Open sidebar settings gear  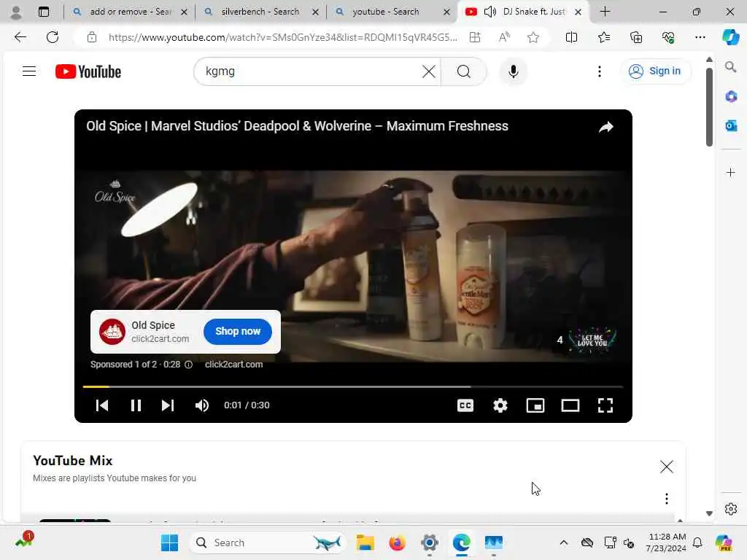[x=730, y=509]
